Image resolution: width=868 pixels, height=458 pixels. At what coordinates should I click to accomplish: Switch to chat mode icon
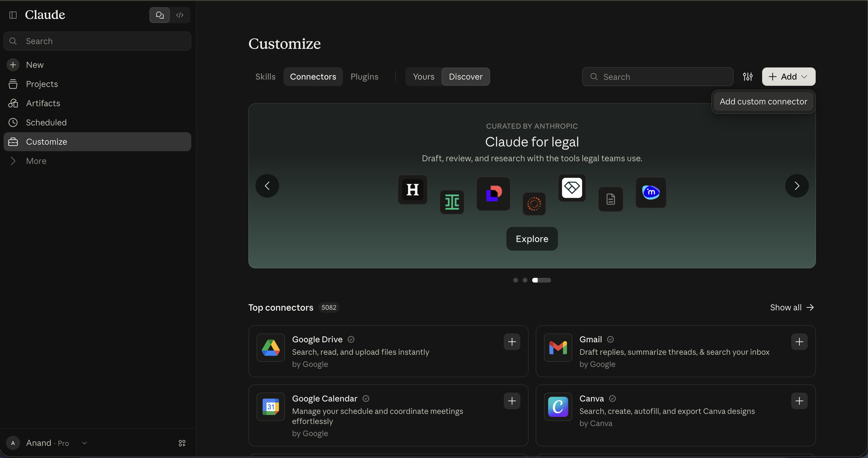click(x=160, y=15)
